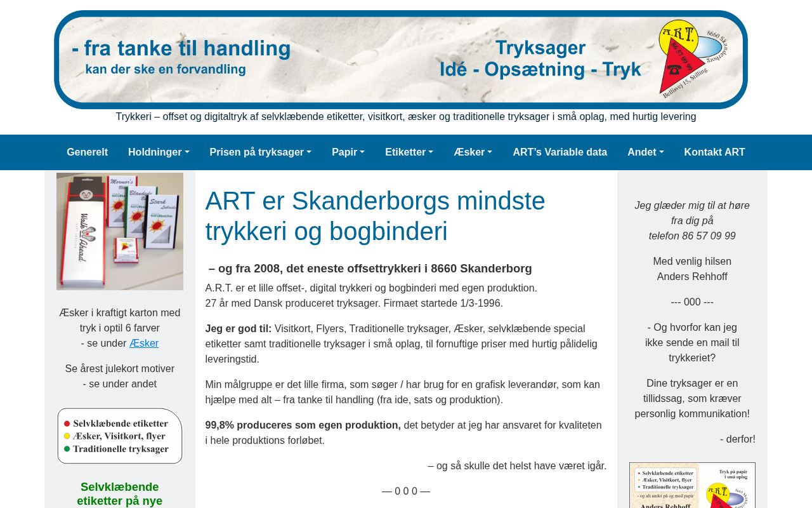Click the phone number text 86 57 09 99

(x=709, y=236)
